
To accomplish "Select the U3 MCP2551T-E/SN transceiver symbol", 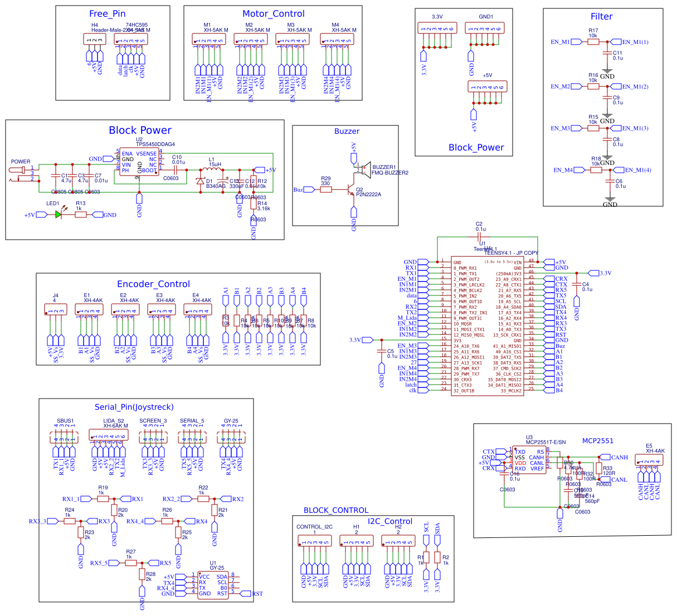I will 529,460.
